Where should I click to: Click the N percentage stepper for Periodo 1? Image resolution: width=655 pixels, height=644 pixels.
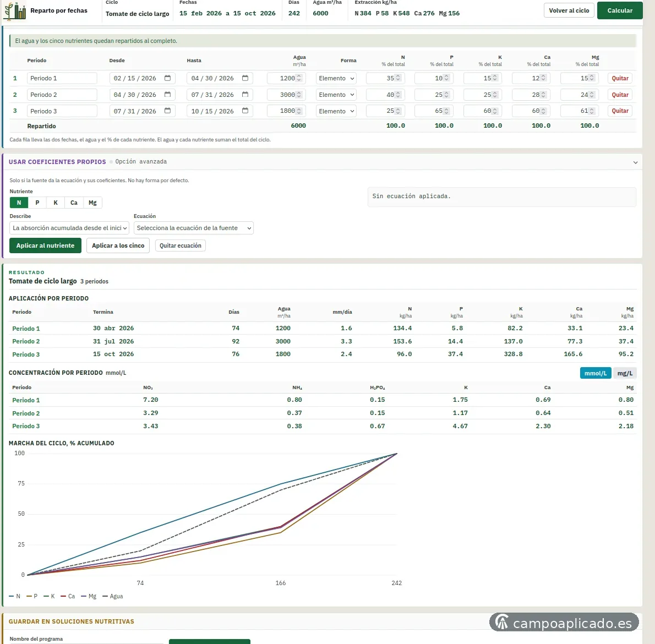[x=397, y=78]
